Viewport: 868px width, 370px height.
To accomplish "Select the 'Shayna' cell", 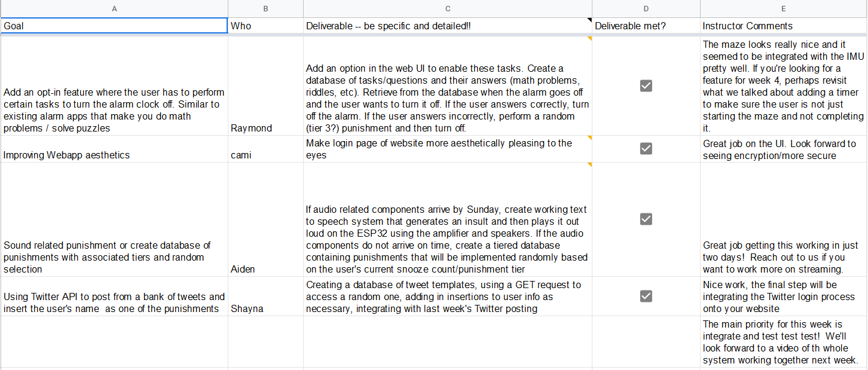I will [x=265, y=296].
